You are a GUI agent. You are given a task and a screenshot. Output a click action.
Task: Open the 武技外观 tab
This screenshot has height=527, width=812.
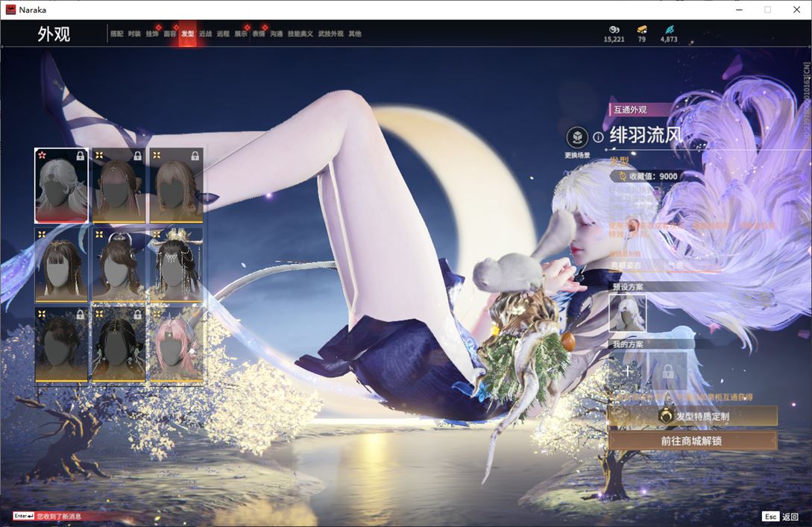(x=330, y=34)
